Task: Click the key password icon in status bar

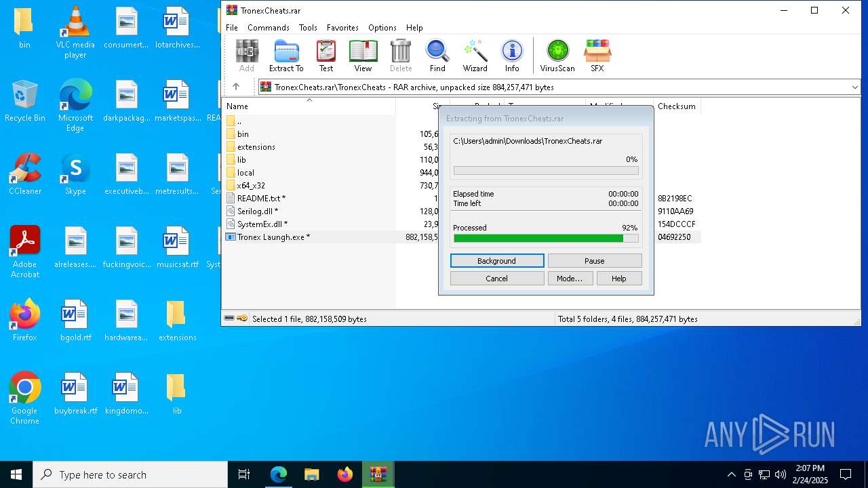Action: 242,319
